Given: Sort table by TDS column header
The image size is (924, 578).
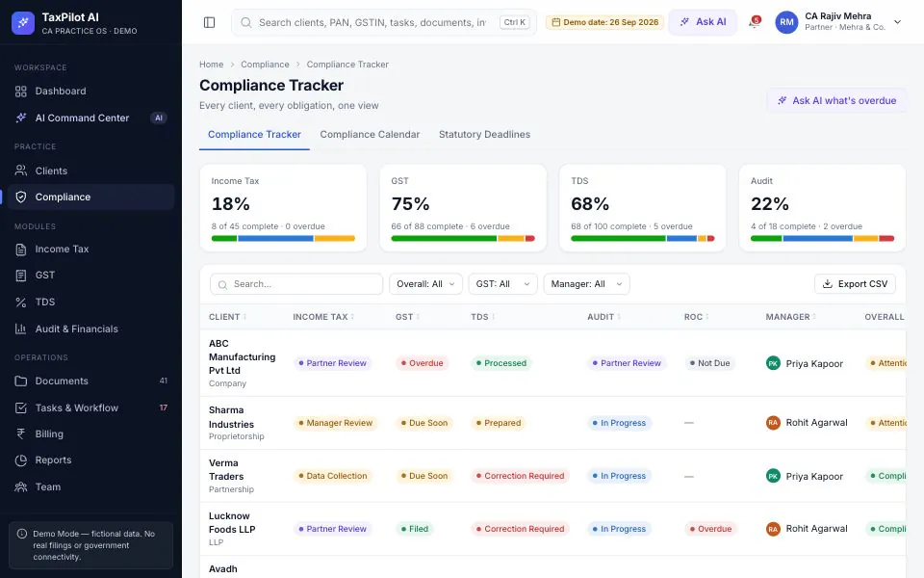Looking at the screenshot, I should point(482,317).
